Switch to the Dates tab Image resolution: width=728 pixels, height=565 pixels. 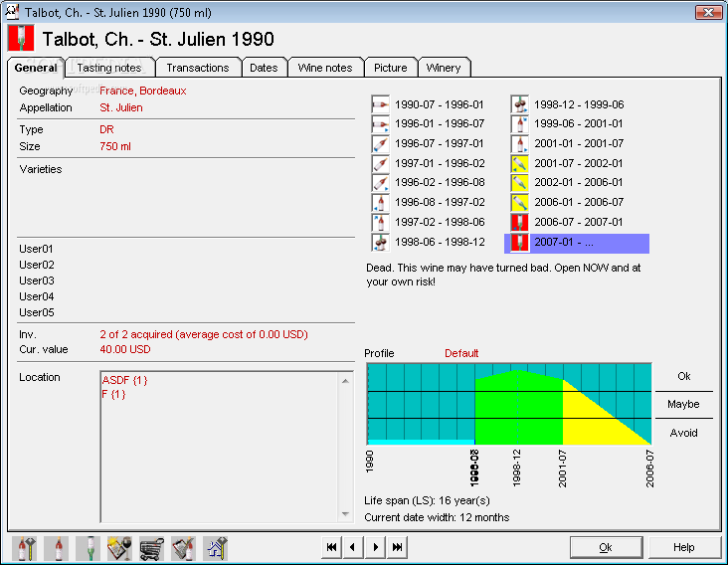click(x=264, y=68)
